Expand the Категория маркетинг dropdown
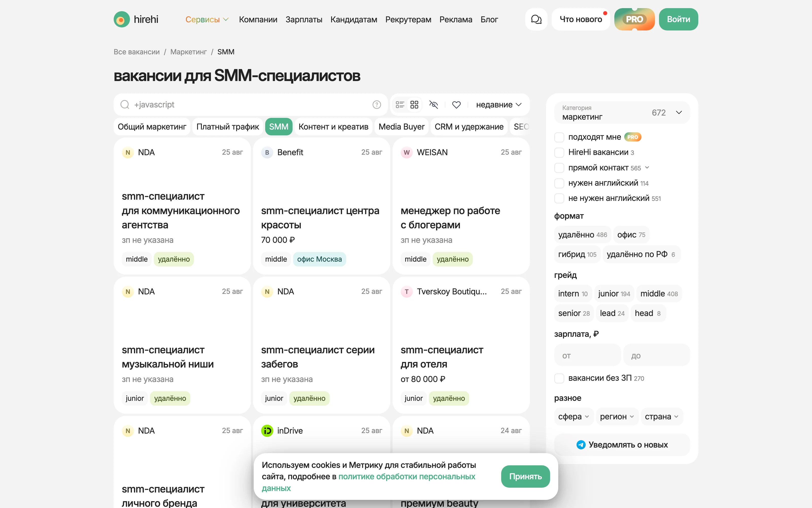The width and height of the screenshot is (812, 508). click(622, 113)
